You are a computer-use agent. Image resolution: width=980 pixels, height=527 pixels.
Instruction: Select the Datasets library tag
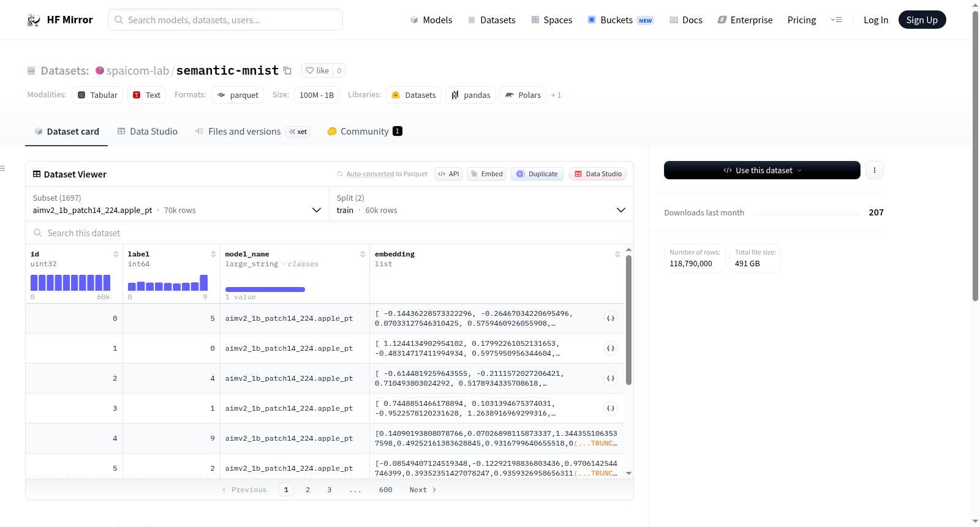point(413,95)
